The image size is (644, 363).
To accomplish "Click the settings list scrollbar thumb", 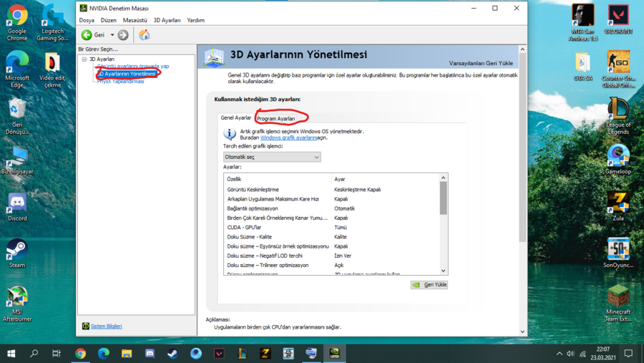I will pyautogui.click(x=443, y=198).
